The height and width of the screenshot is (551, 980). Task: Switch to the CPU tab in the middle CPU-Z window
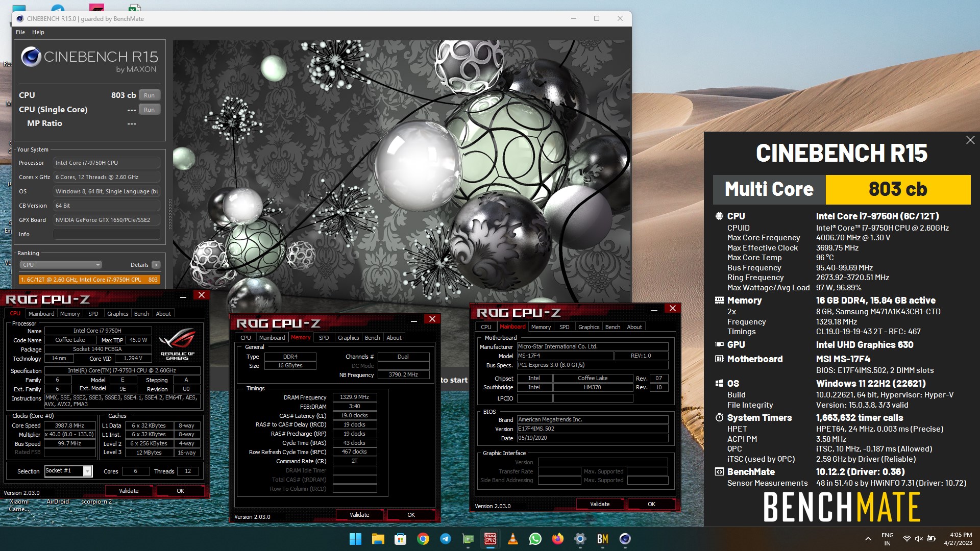pos(246,338)
